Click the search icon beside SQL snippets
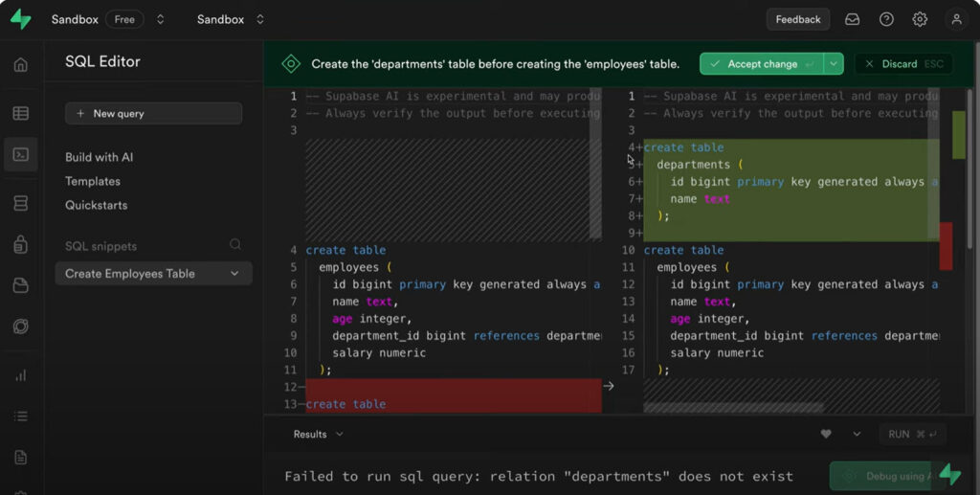This screenshot has width=980, height=495. click(x=235, y=245)
